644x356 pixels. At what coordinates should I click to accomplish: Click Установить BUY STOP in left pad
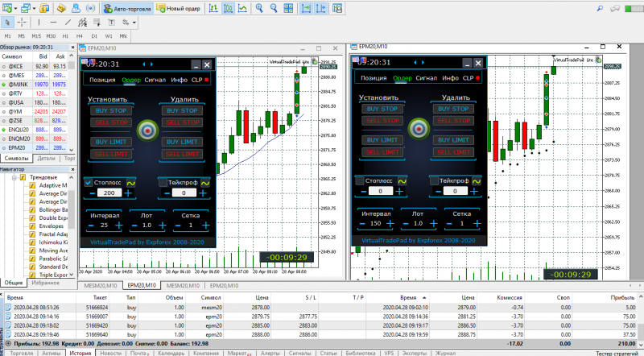[111, 110]
